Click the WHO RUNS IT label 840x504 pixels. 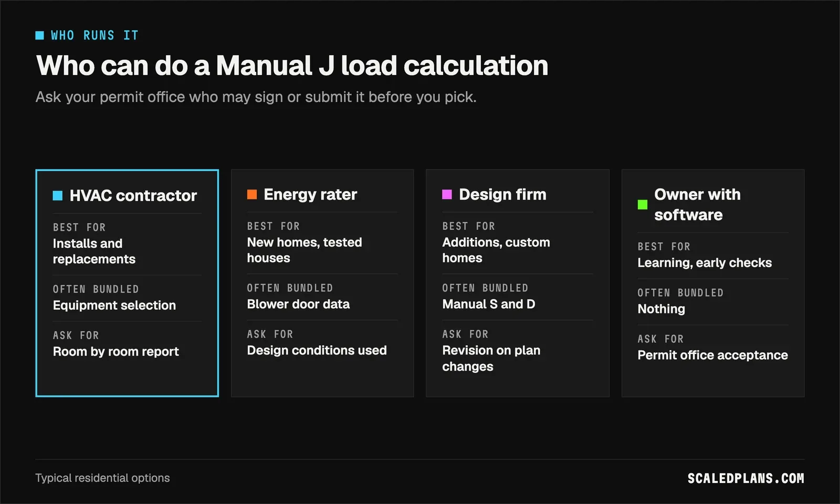[94, 35]
